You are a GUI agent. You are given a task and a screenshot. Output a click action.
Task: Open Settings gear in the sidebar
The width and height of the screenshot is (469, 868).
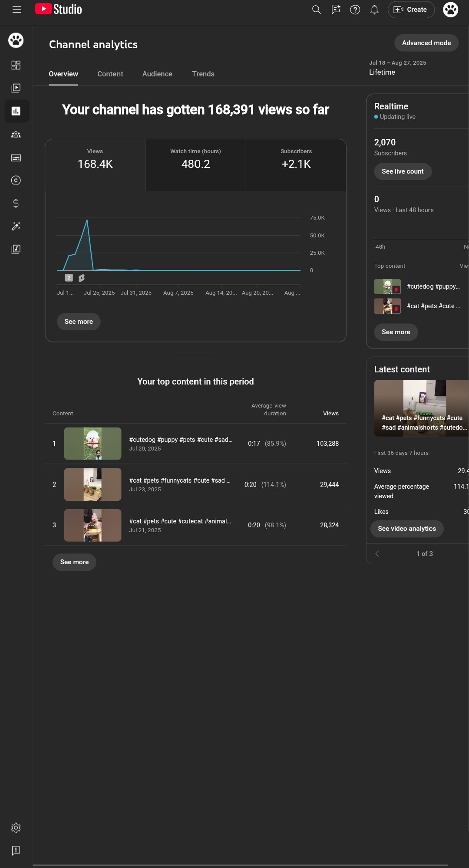pos(16,828)
